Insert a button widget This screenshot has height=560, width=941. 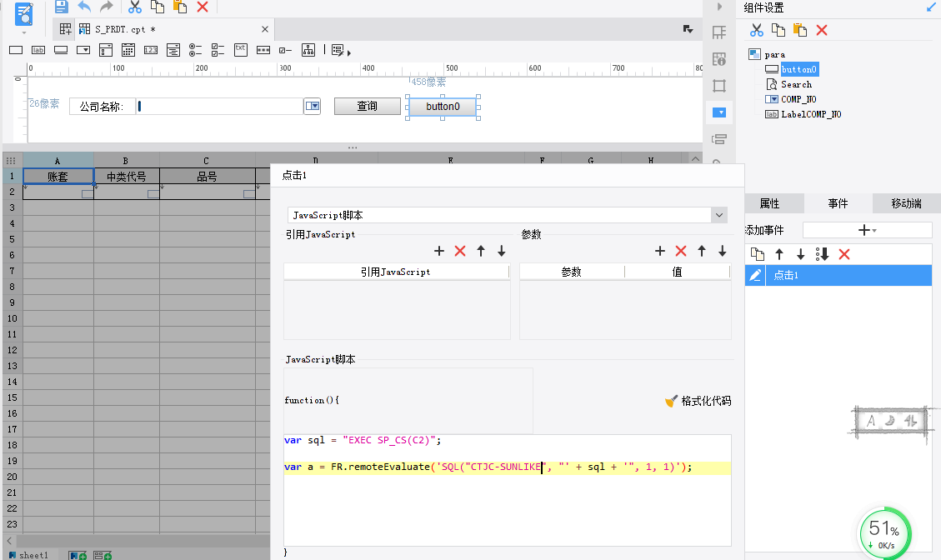[61, 51]
